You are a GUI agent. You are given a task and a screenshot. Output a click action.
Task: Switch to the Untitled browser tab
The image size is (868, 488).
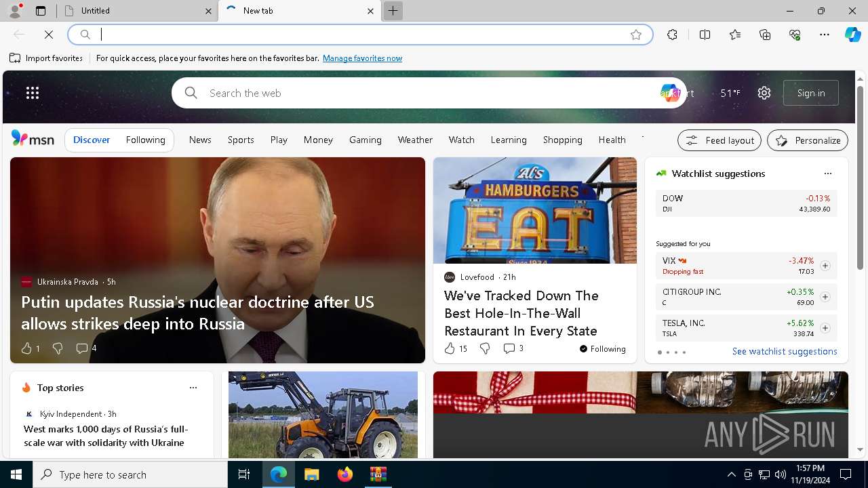[x=137, y=11]
